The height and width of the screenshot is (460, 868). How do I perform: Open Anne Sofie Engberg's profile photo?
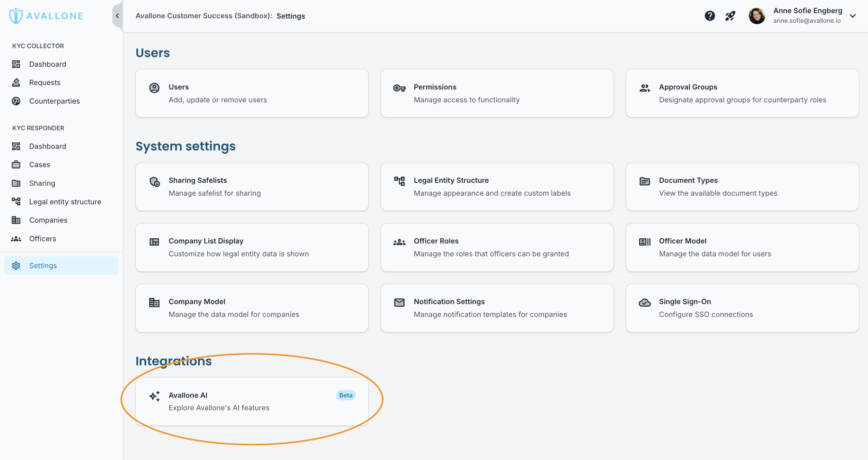pos(757,16)
